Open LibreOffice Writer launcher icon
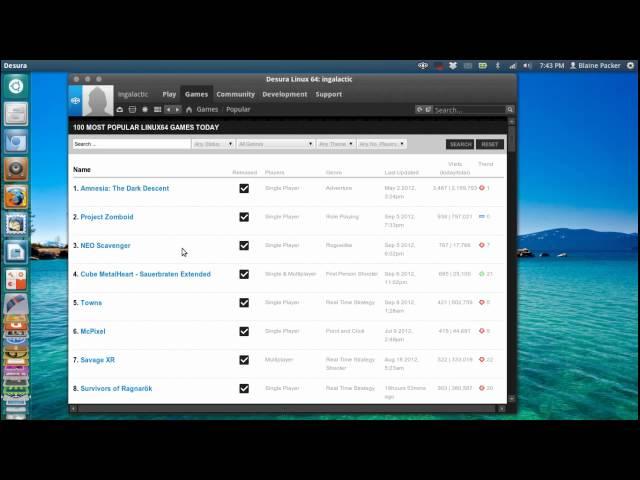Viewport: 640px width, 480px height. click(16, 252)
